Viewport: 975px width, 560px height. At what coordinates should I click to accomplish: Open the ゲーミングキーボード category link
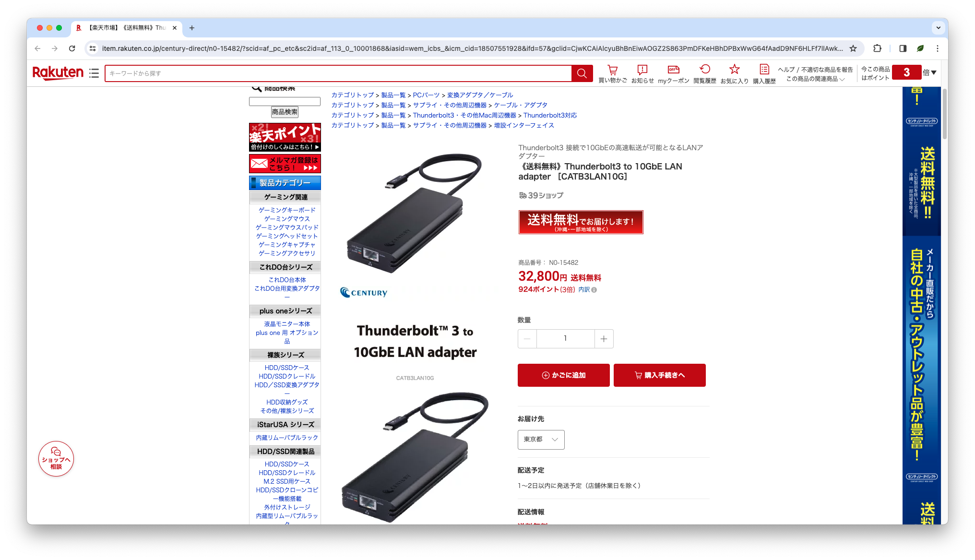287,210
